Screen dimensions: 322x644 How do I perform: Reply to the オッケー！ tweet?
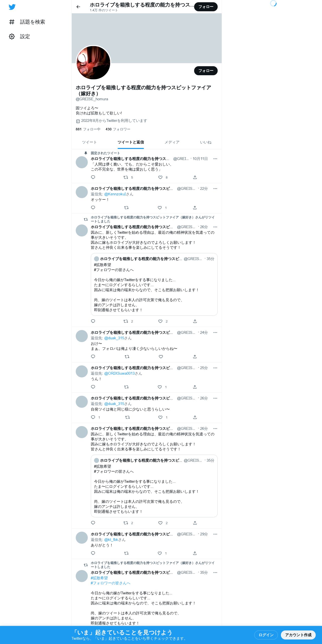click(x=93, y=208)
